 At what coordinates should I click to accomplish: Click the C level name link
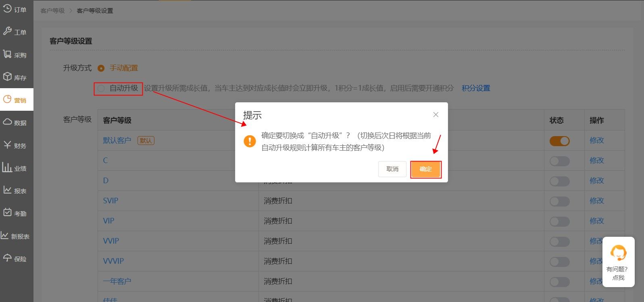tap(105, 160)
